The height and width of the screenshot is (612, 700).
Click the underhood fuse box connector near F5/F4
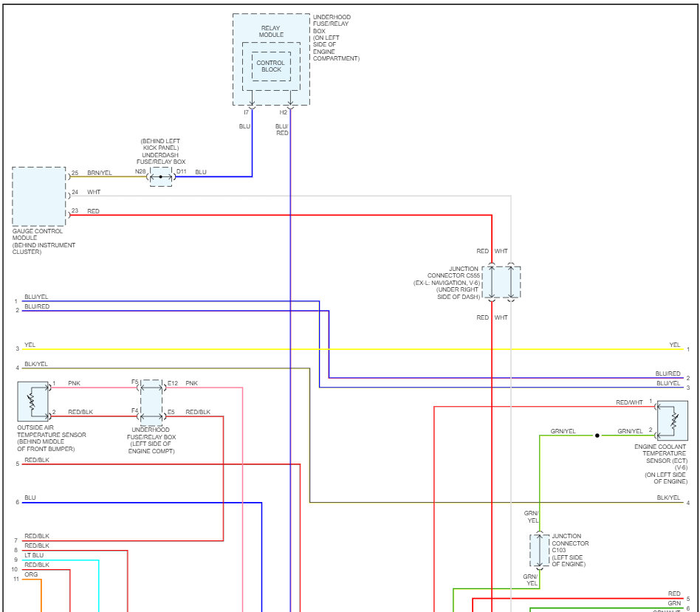(151, 402)
